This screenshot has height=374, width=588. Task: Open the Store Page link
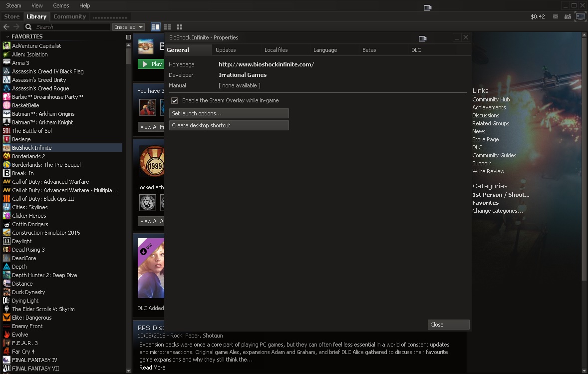(x=486, y=139)
